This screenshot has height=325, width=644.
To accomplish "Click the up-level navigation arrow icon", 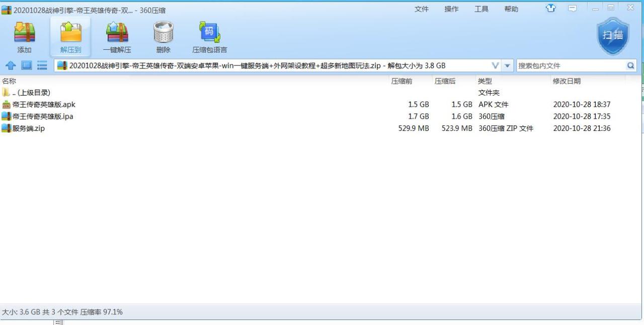I will pyautogui.click(x=11, y=65).
